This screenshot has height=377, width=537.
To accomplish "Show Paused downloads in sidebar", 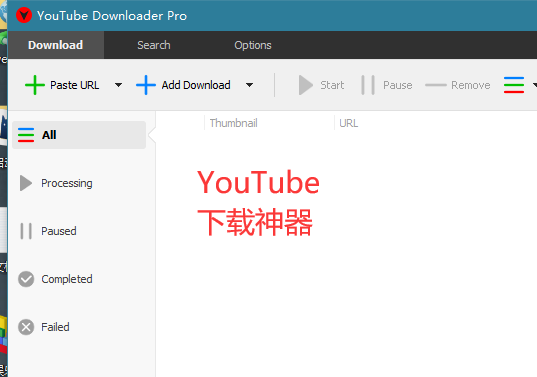I will [59, 231].
